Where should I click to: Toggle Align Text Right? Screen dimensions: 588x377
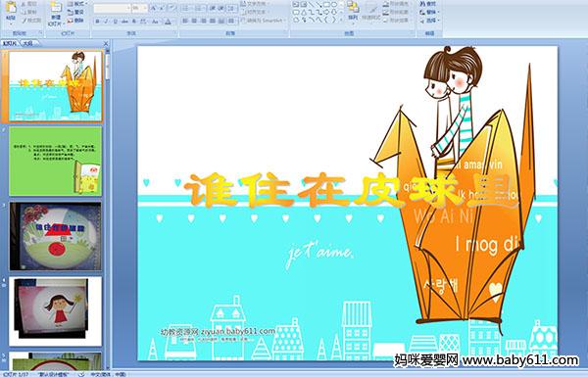pos(204,21)
